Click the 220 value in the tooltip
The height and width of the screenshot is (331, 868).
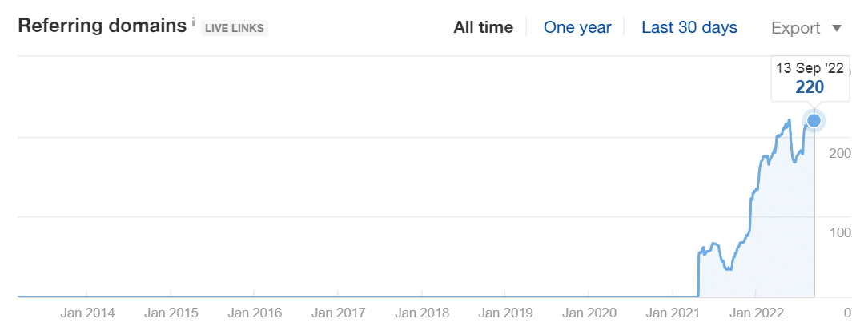click(x=810, y=87)
